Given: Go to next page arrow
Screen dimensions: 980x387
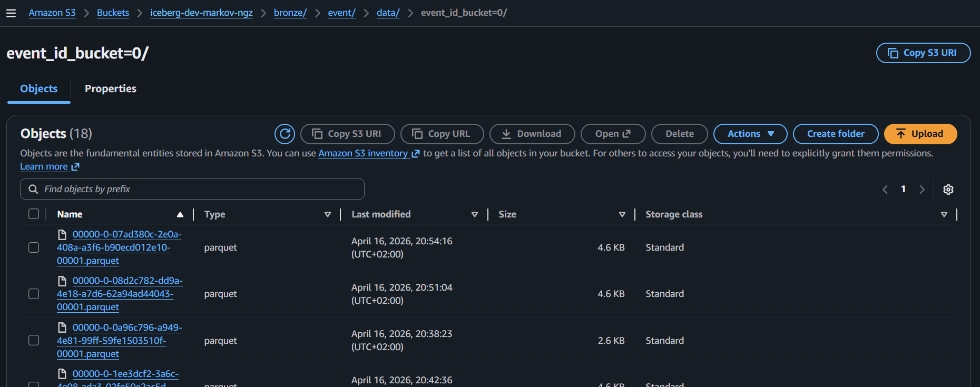Looking at the screenshot, I should (922, 190).
